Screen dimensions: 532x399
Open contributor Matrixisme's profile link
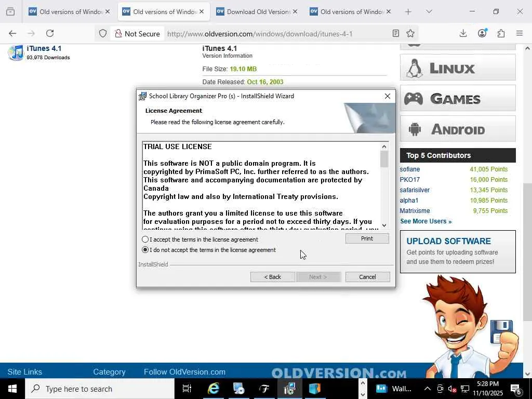click(x=415, y=211)
